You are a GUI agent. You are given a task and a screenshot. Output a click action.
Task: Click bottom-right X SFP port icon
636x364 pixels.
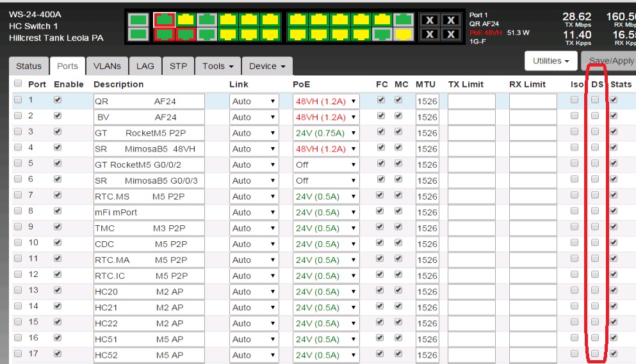[451, 34]
